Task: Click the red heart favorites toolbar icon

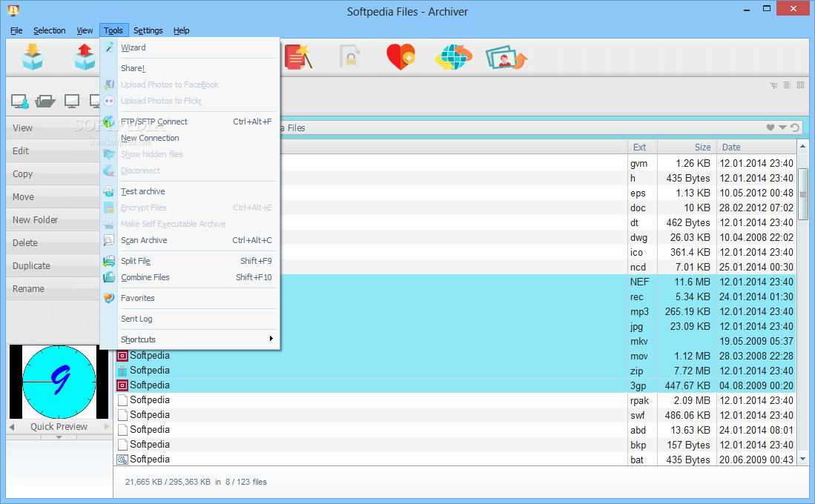Action: coord(400,56)
